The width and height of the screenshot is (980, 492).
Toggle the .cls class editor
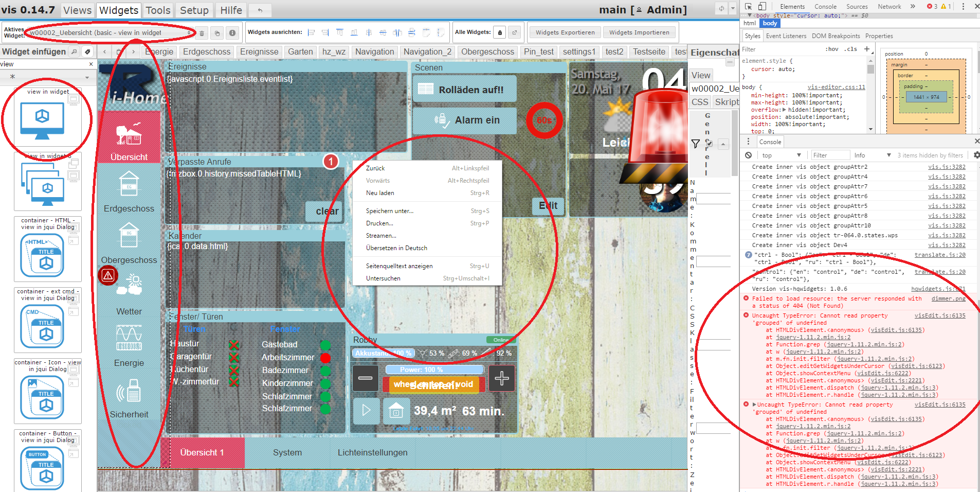tap(852, 49)
